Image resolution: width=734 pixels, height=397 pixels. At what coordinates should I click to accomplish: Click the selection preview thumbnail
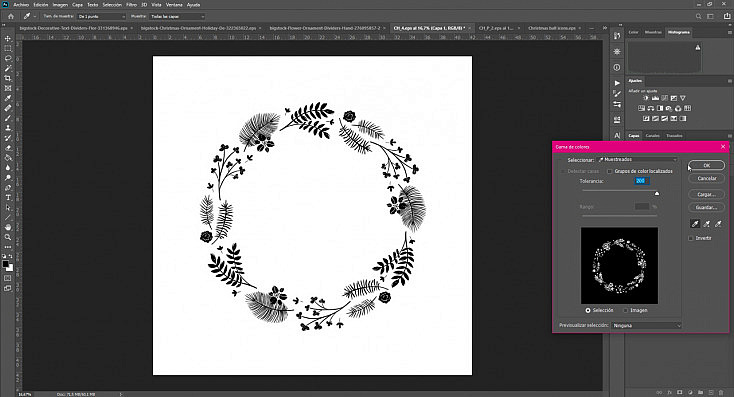(619, 265)
